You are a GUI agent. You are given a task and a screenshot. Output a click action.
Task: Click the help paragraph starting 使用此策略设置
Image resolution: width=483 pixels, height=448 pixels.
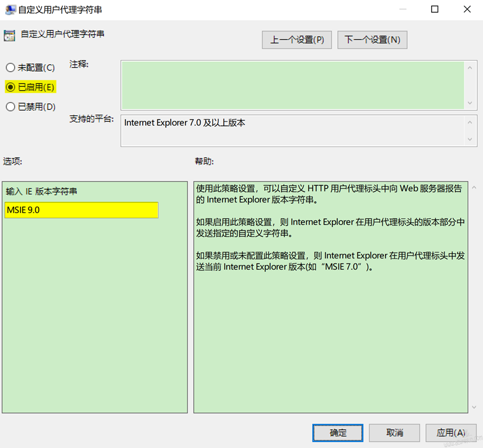(x=329, y=194)
